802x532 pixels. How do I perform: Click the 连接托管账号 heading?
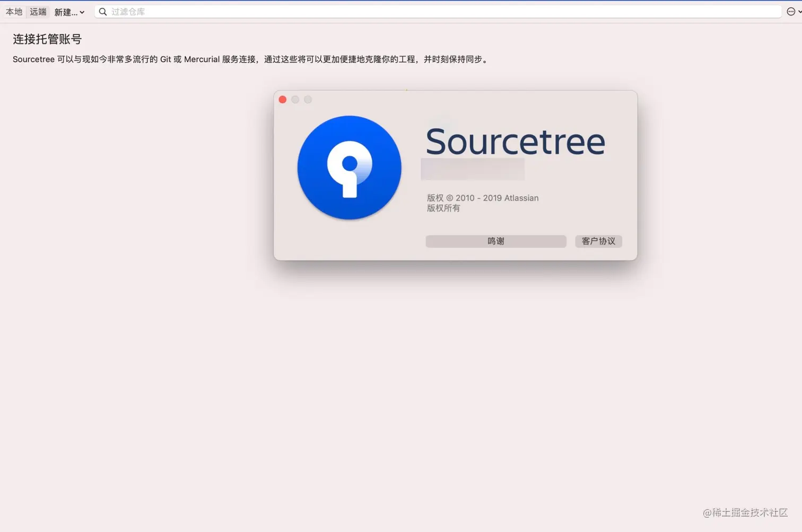coord(47,39)
